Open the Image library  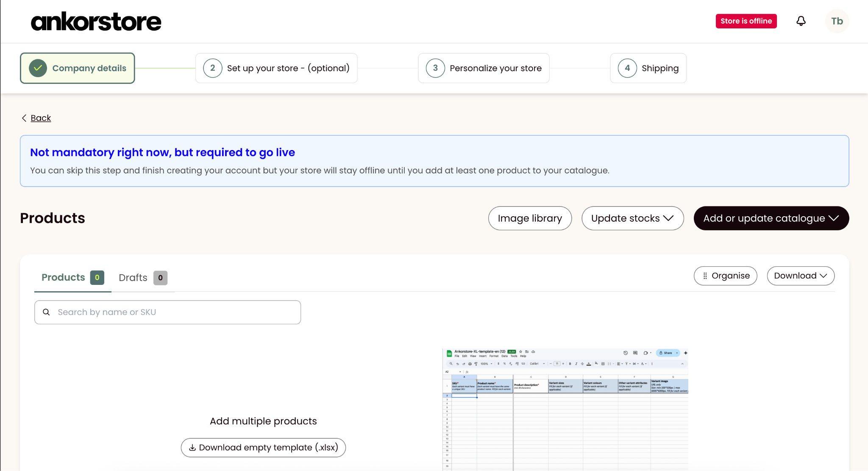tap(530, 218)
